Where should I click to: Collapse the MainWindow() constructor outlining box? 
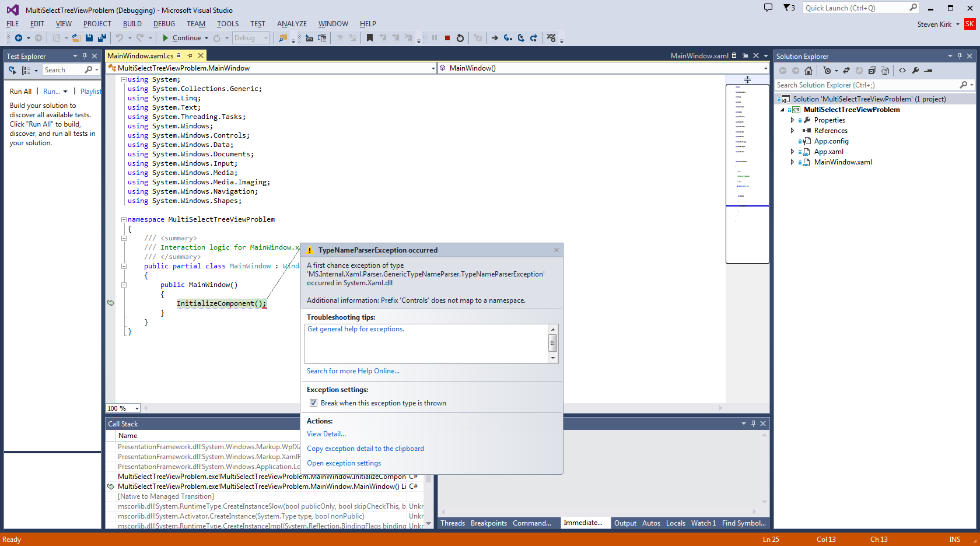coord(124,285)
